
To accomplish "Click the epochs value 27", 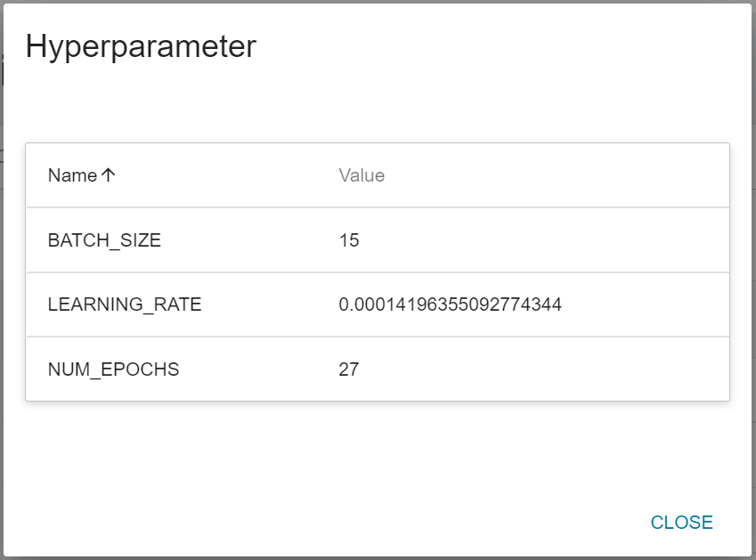I will (x=349, y=369).
